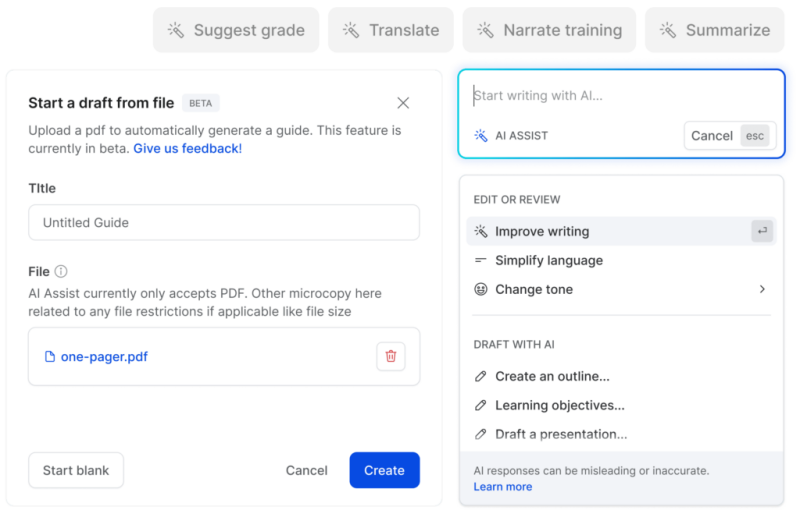Click the pencil icon beside Create an outline
800x510 pixels.
[481, 376]
